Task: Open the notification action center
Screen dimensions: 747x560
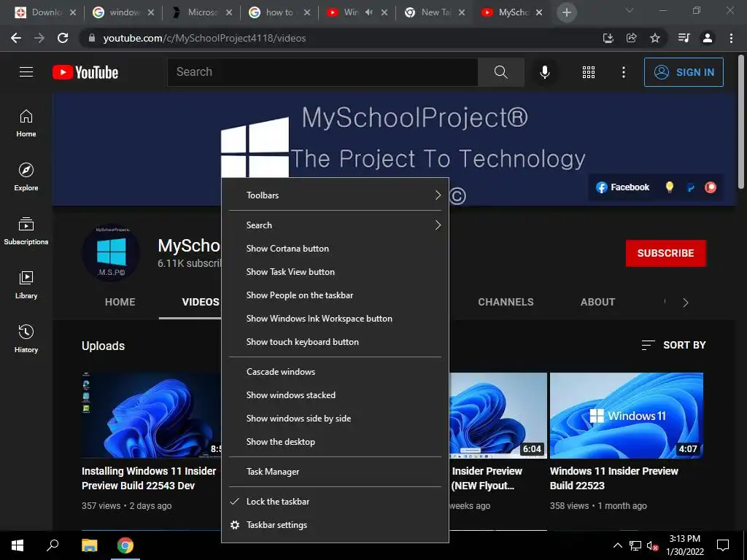Action: [723, 545]
